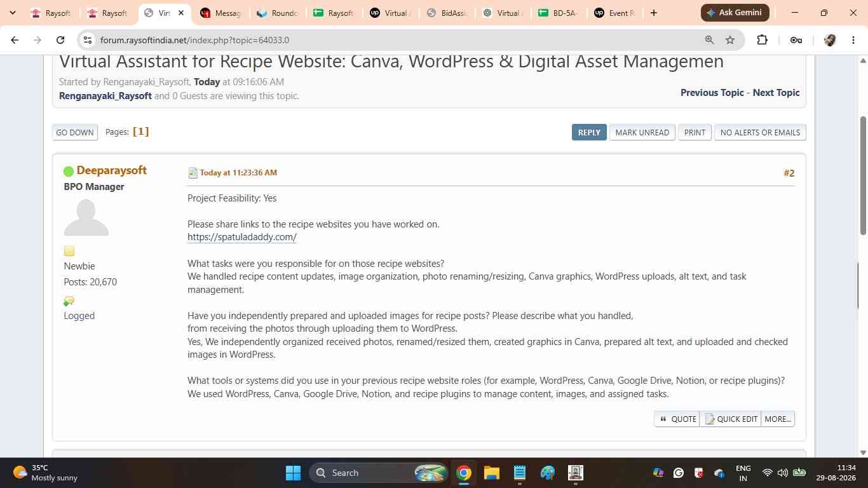This screenshot has width=868, height=488.
Task: Open the tab search dropdown arrow
Action: coord(12,13)
